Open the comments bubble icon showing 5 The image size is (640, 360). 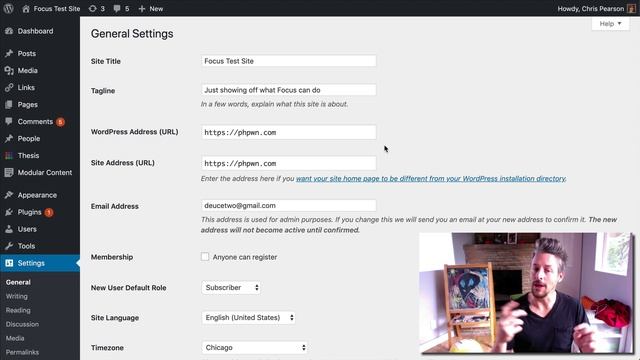tap(117, 9)
